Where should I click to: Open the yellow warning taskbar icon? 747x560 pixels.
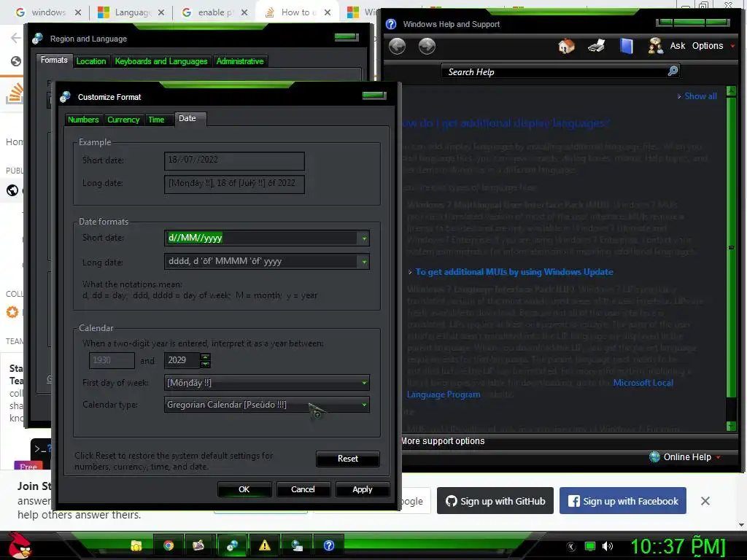pyautogui.click(x=264, y=545)
